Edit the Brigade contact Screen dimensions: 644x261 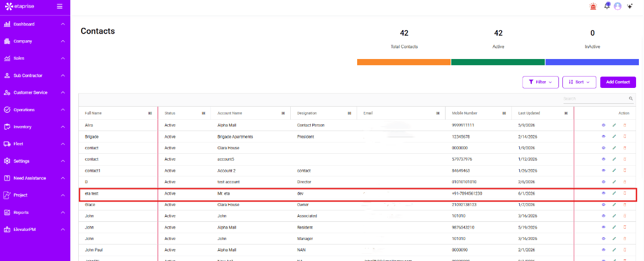[614, 137]
